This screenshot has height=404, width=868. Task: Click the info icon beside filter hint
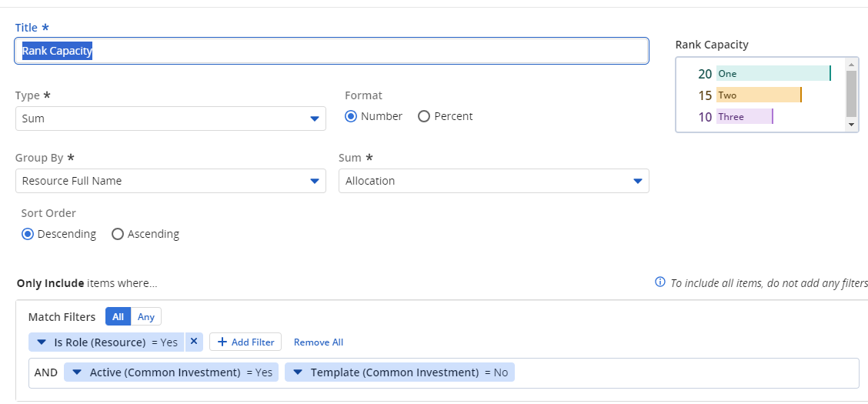point(659,282)
